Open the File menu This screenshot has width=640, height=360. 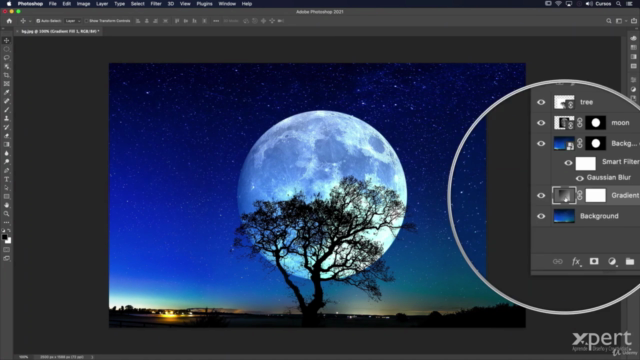point(53,4)
